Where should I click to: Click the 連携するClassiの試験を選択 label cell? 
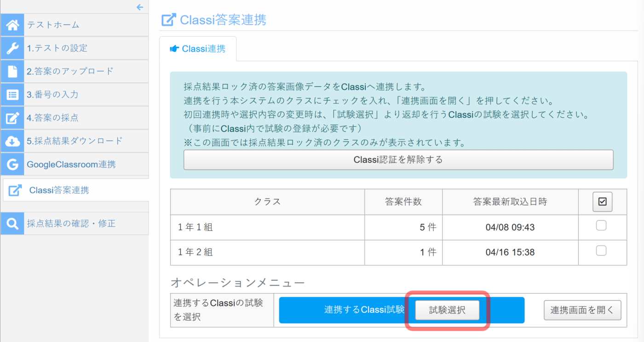click(222, 310)
